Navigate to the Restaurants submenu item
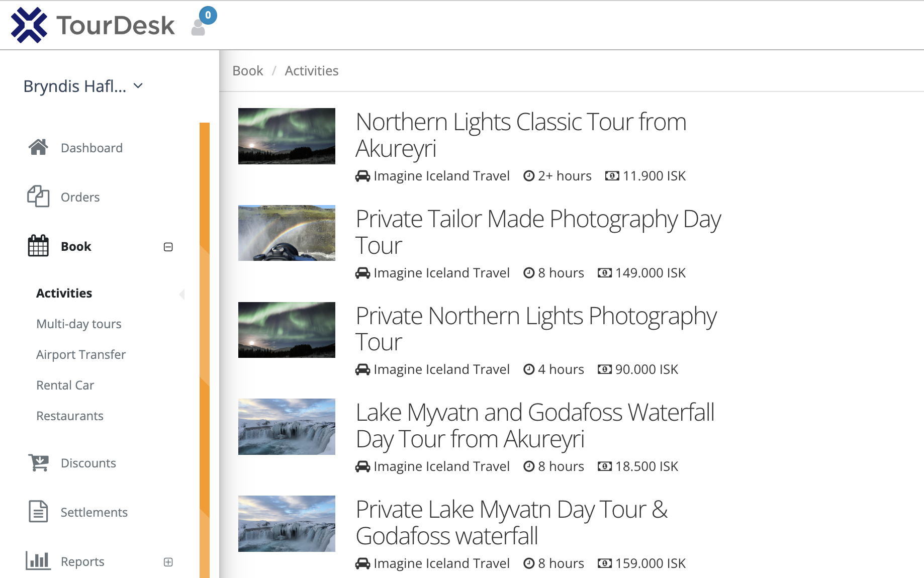 (70, 416)
